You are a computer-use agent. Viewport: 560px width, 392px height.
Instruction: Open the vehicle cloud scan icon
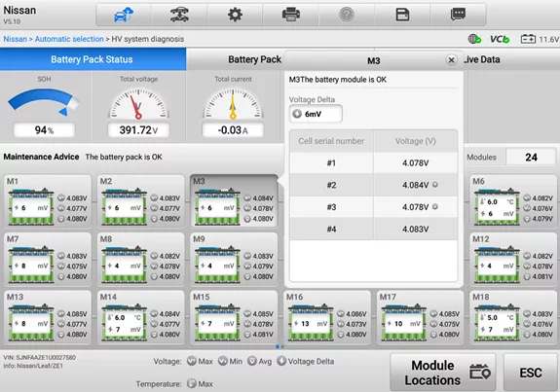[x=124, y=15]
